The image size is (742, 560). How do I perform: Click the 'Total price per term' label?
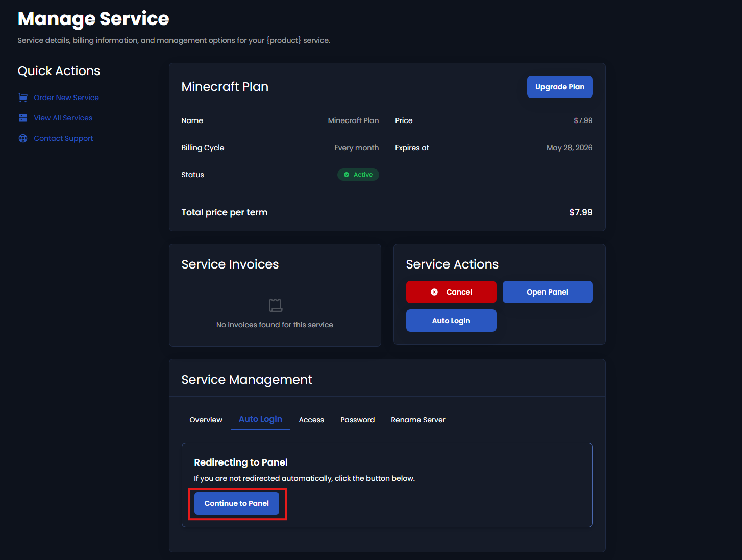[225, 212]
